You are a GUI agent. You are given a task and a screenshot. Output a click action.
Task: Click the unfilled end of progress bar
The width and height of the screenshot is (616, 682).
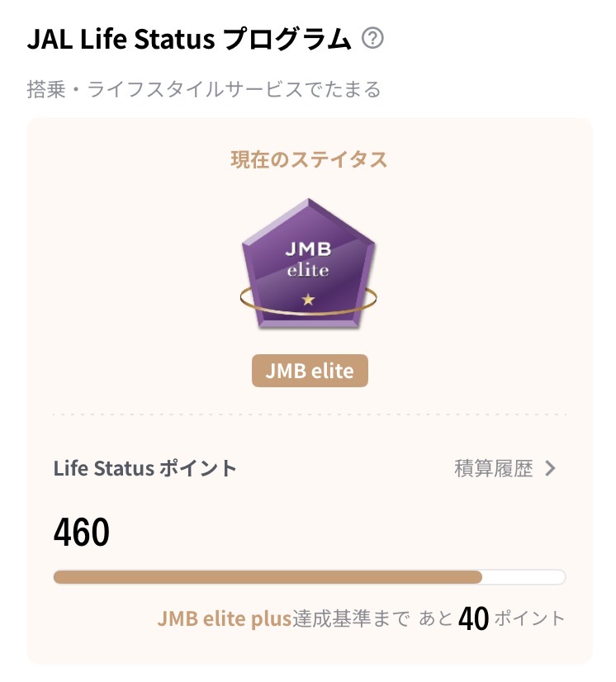[x=524, y=577]
